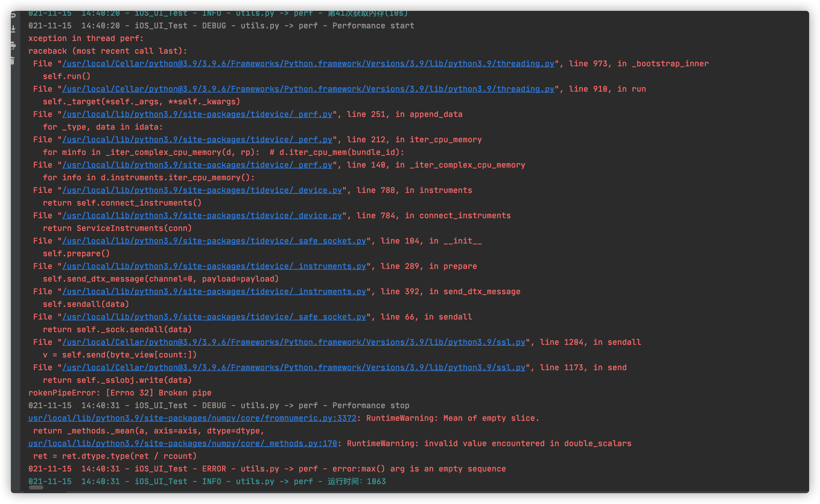
Task: Click the scroll to end icon
Action: click(x=13, y=29)
